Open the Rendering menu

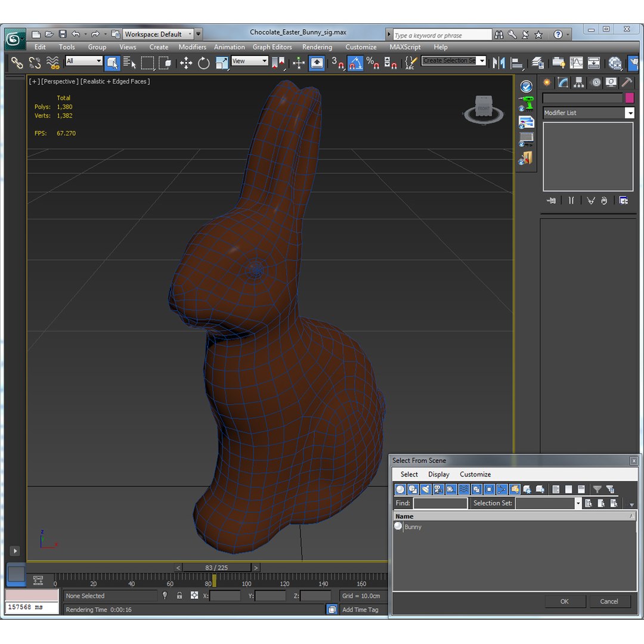(x=317, y=47)
